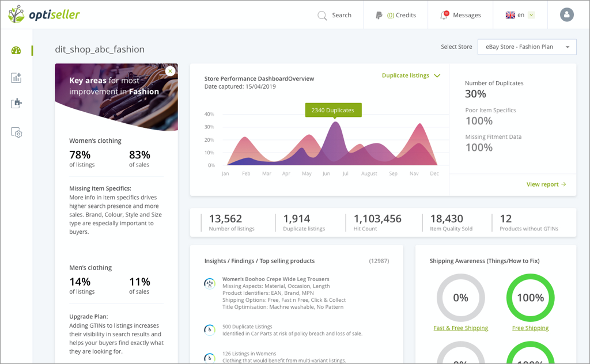Click the optiseller logo
Screen dimensions: 590x364
point(44,14)
